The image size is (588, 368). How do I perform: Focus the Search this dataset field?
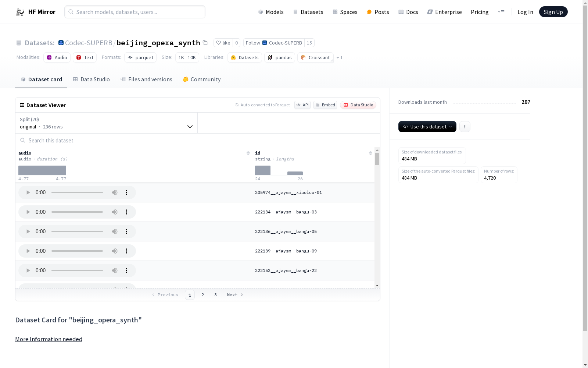point(198,141)
